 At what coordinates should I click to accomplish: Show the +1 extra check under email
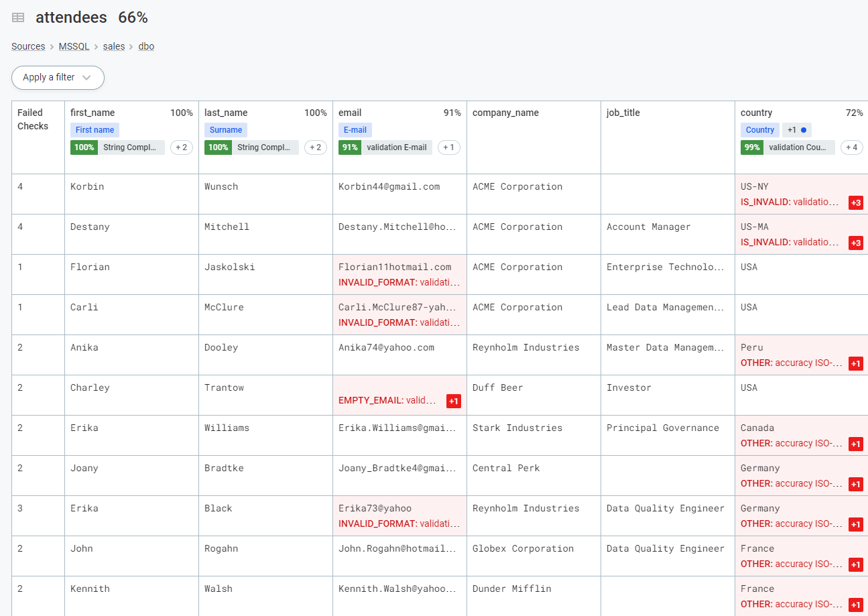(x=448, y=147)
